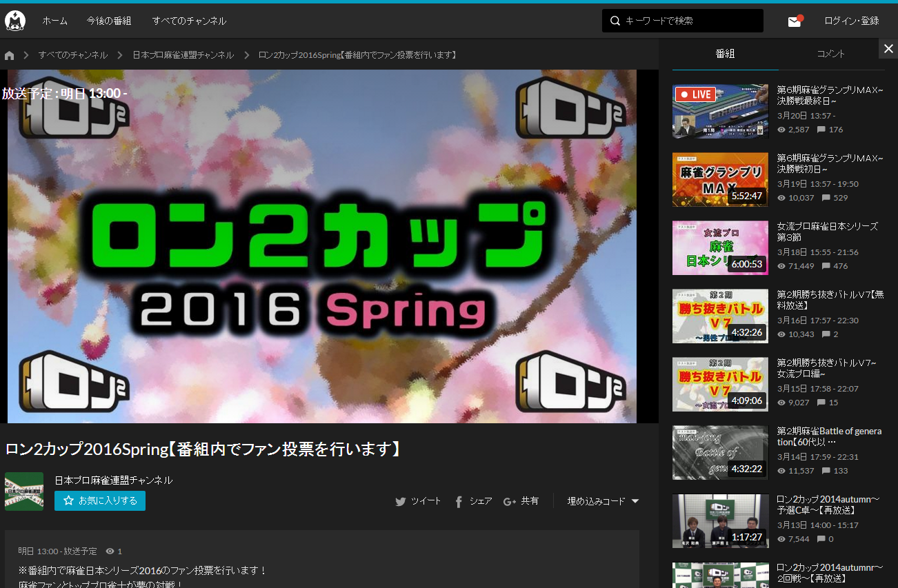
Task: Click the star icon in favorite button
Action: pos(68,500)
